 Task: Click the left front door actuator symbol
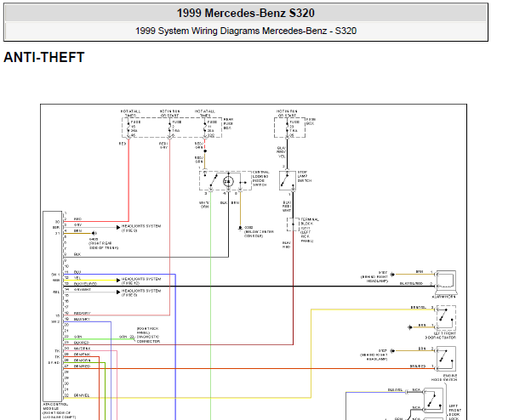[x=446, y=318]
